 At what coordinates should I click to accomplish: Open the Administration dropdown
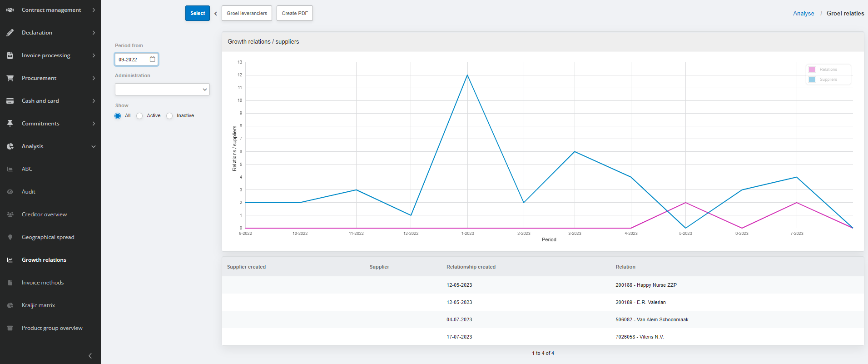click(x=162, y=90)
